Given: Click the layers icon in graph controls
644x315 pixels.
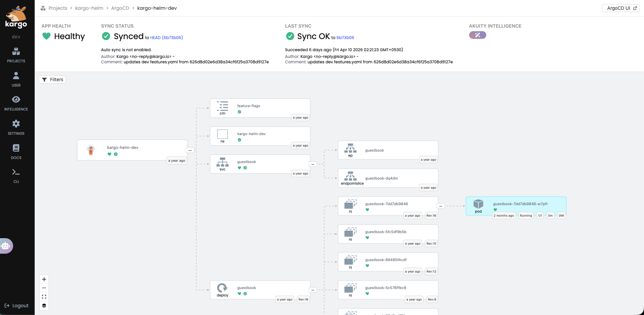Looking at the screenshot, I should coord(44,306).
